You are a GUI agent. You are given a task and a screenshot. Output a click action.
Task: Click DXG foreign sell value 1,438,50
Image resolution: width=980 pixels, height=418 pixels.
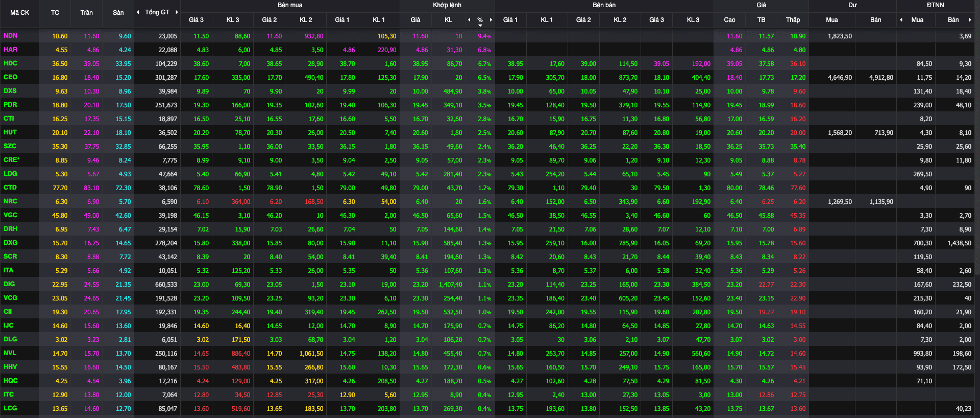[960, 243]
